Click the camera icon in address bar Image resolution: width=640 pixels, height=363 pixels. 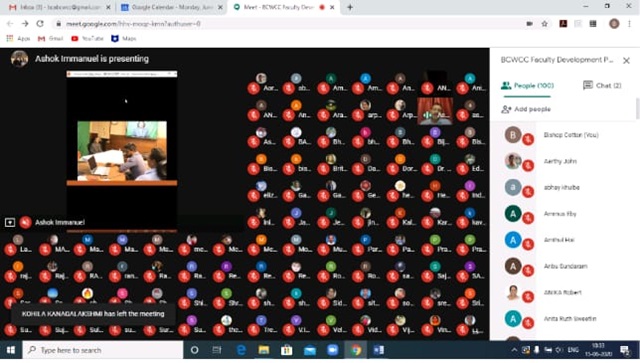click(529, 24)
